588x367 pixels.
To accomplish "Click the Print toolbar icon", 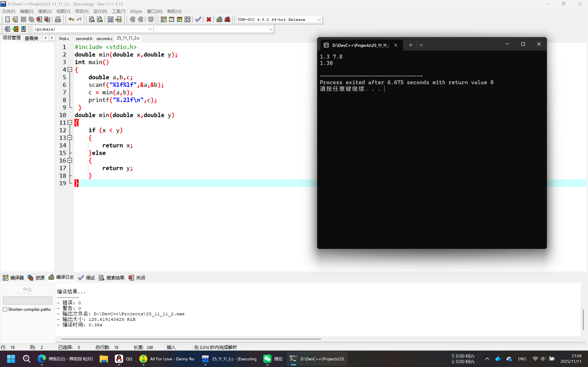I will [58, 19].
